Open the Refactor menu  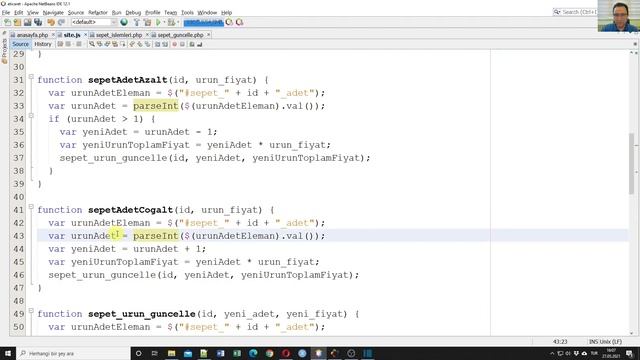click(98, 13)
